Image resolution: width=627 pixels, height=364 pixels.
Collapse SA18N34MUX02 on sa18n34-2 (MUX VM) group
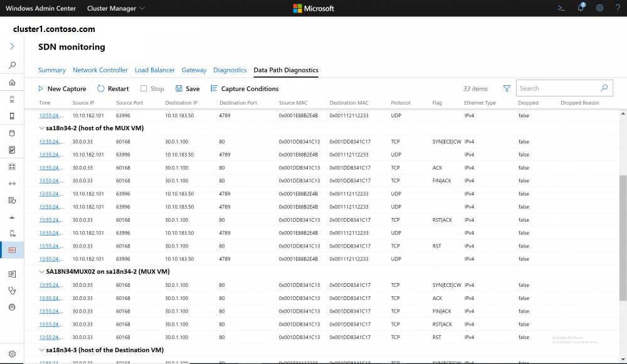(41, 272)
